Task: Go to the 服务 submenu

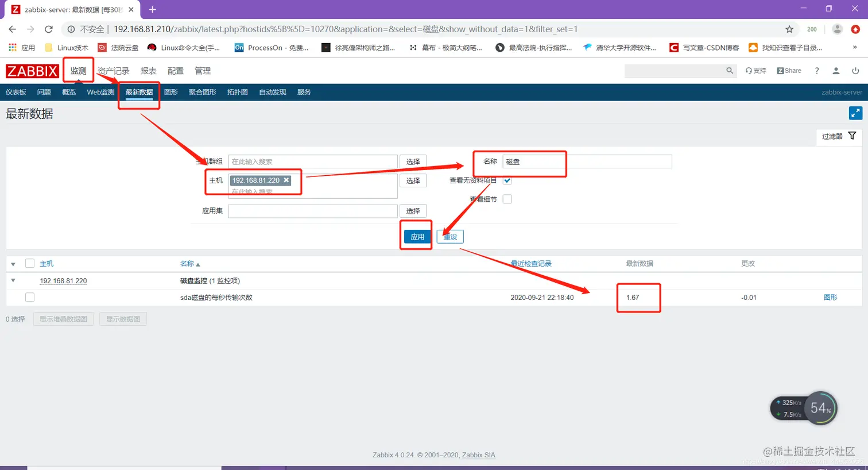Action: coord(304,92)
